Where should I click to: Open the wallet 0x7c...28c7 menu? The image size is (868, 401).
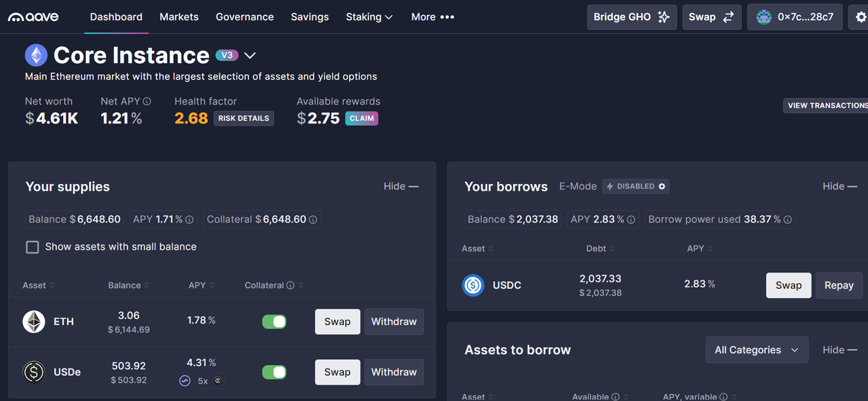pos(795,17)
